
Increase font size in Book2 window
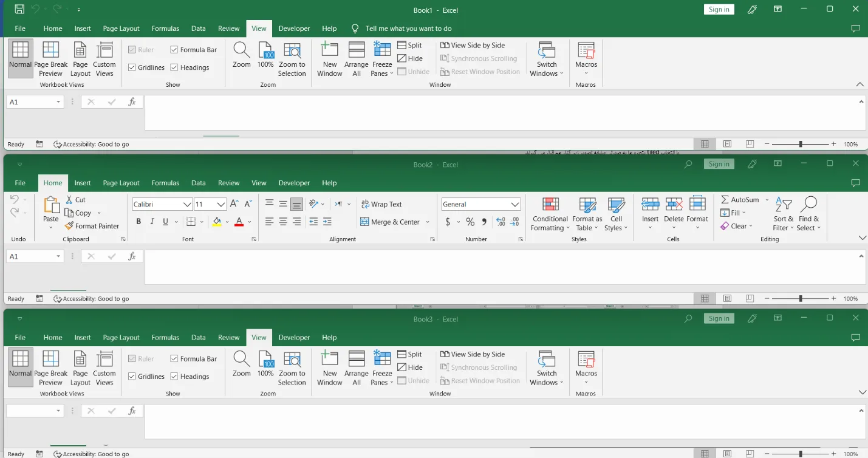click(234, 204)
